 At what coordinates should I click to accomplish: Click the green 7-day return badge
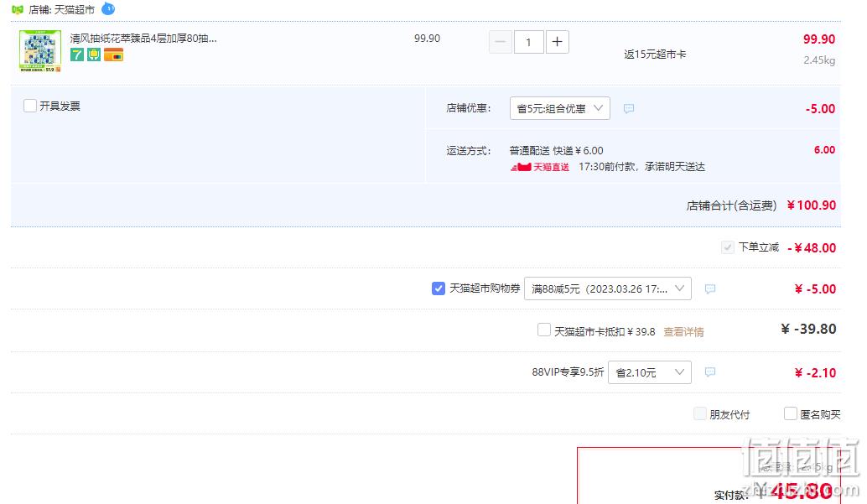(x=77, y=55)
